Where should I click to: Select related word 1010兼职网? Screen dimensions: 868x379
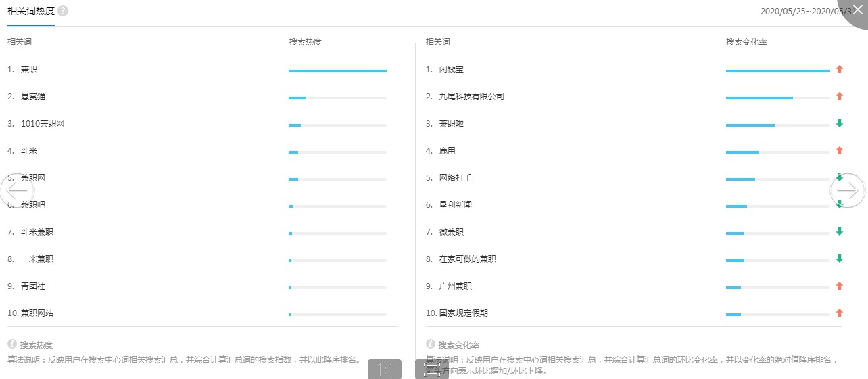[x=43, y=124]
